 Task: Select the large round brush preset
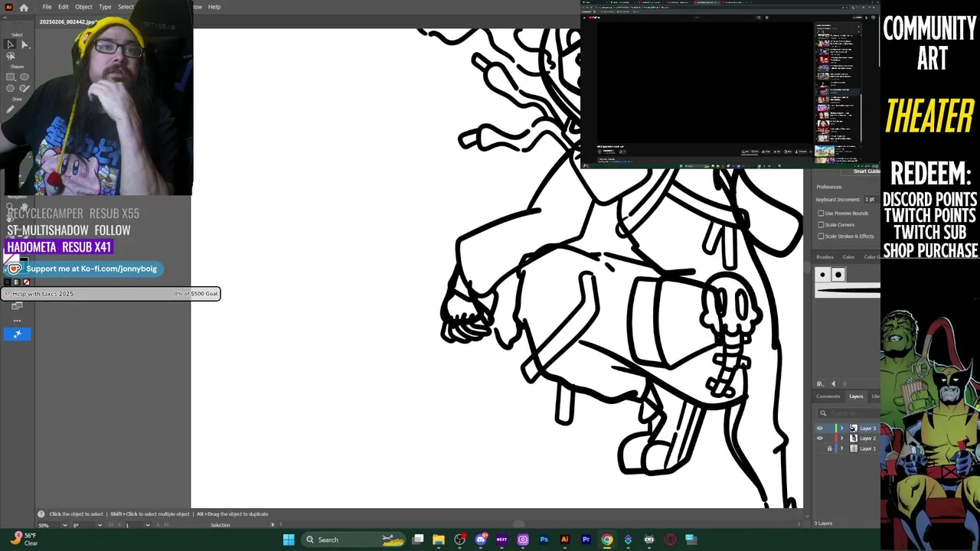pyautogui.click(x=838, y=275)
